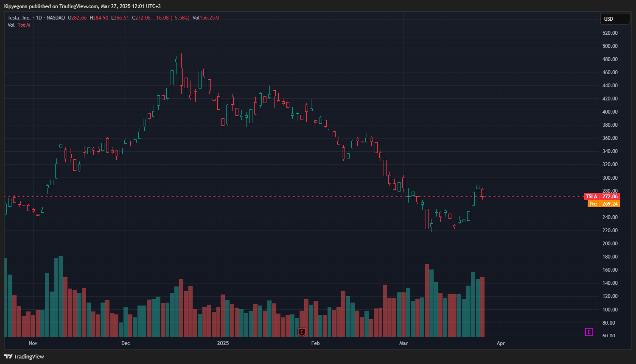Click the 320.00 price scale label
The height and width of the screenshot is (364, 636).
point(610,164)
